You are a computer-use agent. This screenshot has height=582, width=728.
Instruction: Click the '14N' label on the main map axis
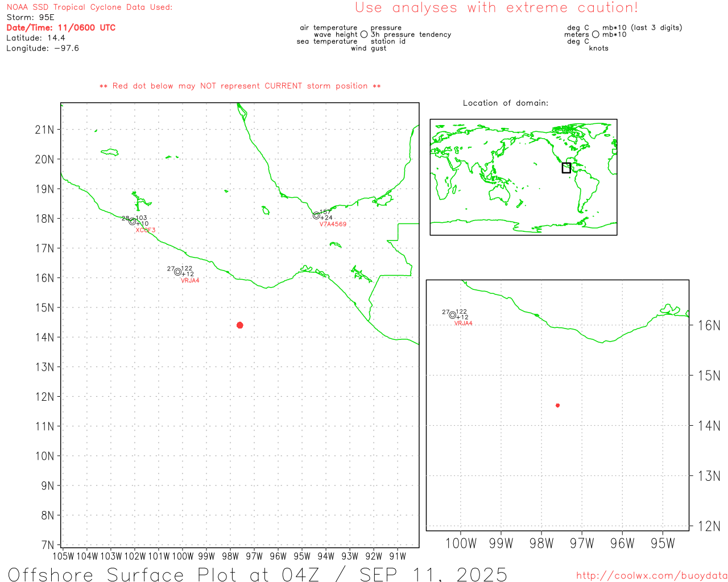[44, 338]
